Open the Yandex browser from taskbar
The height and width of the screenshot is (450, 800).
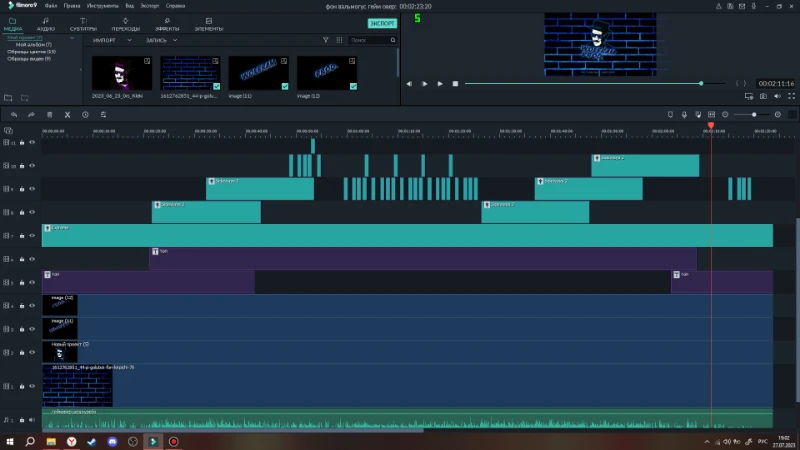(x=71, y=441)
